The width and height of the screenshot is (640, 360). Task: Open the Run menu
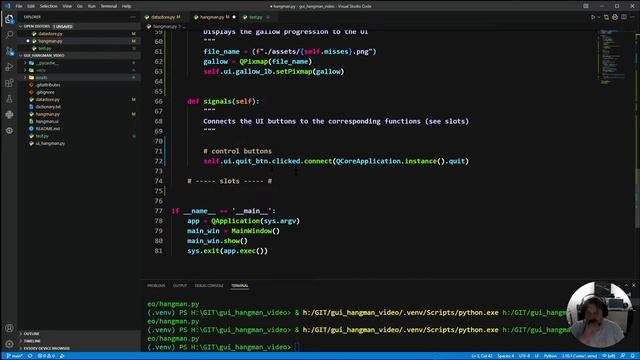coord(91,6)
